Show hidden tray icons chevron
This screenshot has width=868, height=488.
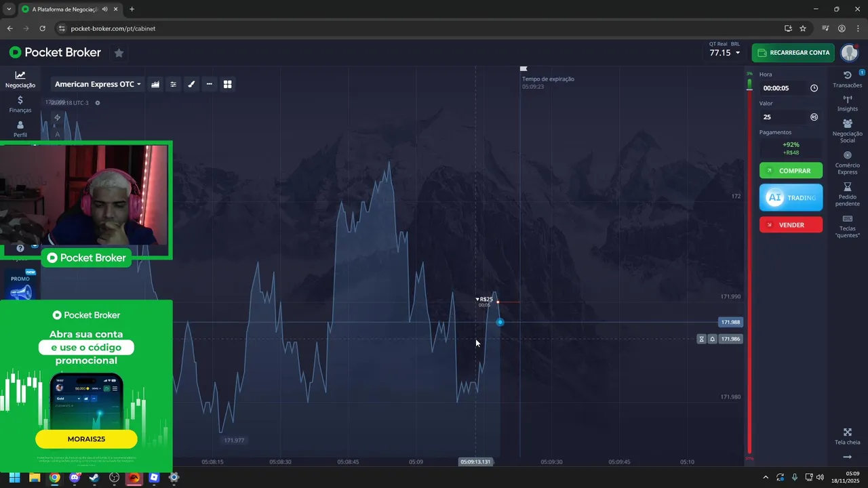pos(766,477)
